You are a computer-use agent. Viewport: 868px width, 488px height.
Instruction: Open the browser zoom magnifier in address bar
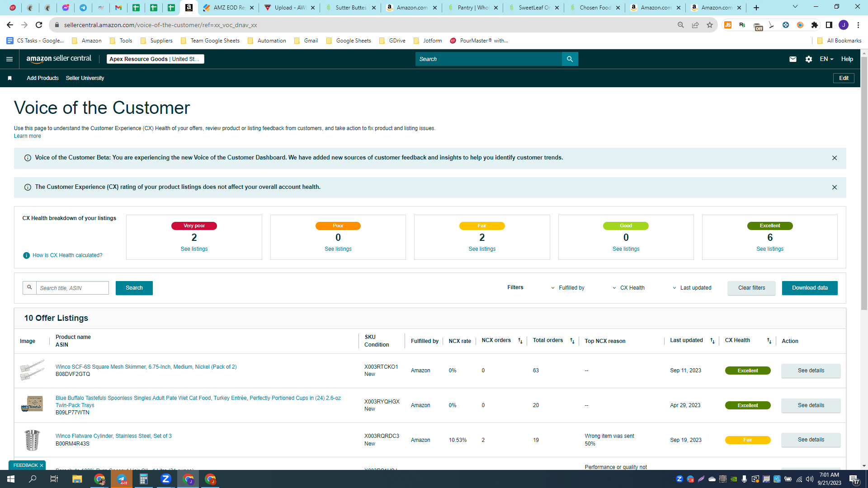coord(681,25)
